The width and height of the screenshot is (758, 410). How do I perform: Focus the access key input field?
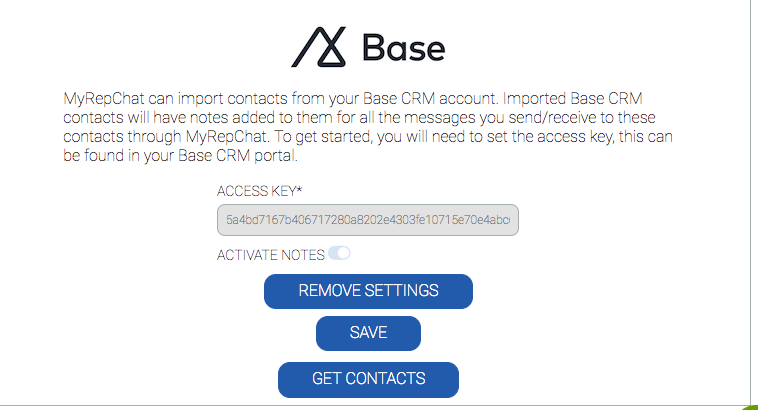click(x=368, y=220)
